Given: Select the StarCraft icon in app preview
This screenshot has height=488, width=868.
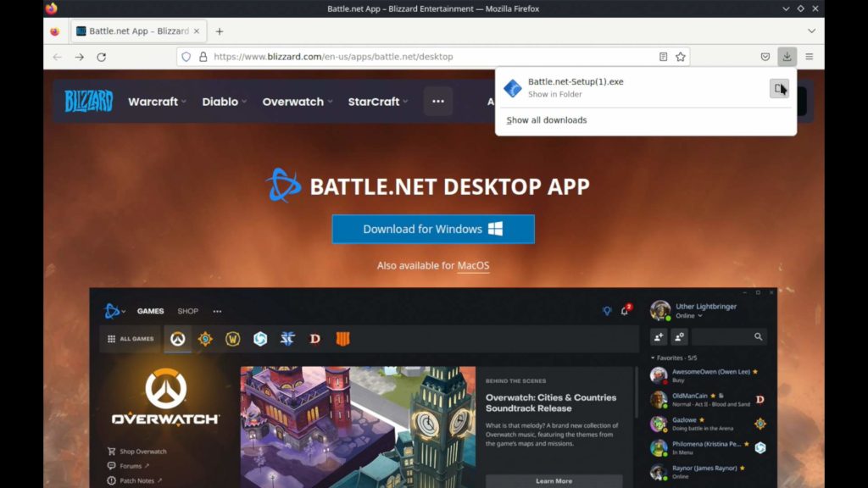Looking at the screenshot, I should (287, 339).
